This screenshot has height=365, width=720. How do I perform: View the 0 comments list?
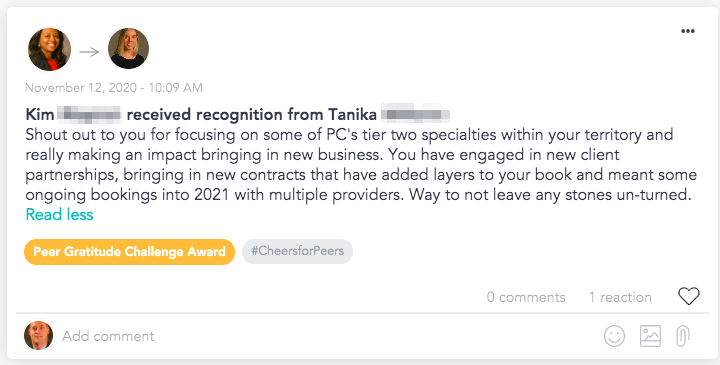click(x=526, y=297)
